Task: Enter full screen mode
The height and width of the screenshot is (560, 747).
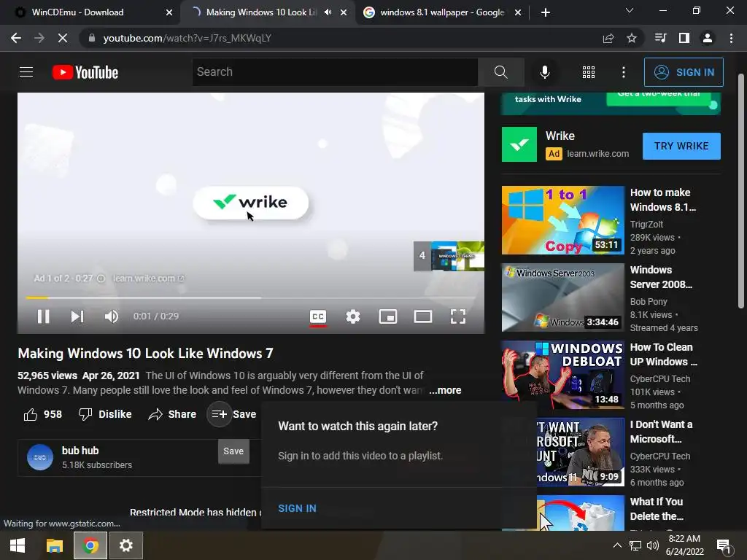Action: tap(458, 316)
